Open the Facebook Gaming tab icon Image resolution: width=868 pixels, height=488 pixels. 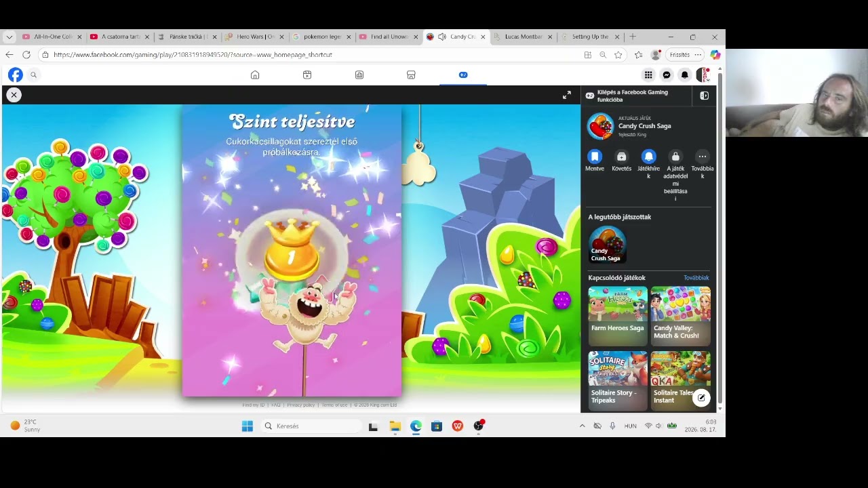463,75
